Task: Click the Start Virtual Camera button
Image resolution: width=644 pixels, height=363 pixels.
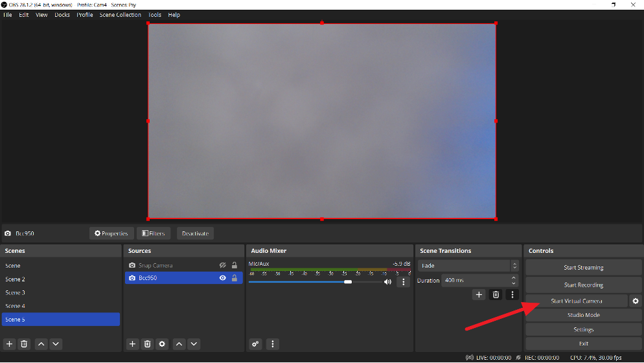Action: click(x=576, y=301)
